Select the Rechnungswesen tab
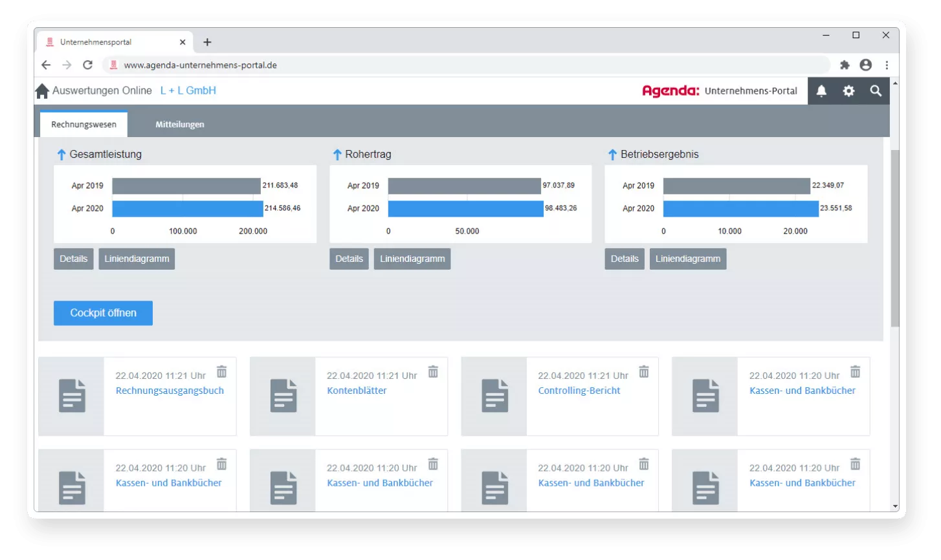The width and height of the screenshot is (941, 560). [x=84, y=124]
